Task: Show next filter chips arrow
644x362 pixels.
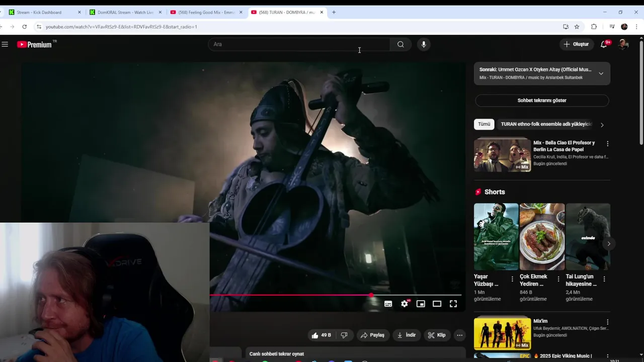Action: pyautogui.click(x=602, y=125)
